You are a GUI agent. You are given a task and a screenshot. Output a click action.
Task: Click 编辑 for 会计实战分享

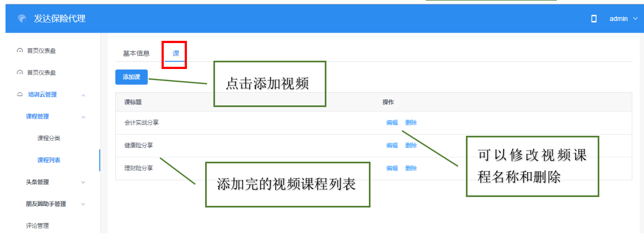[392, 123]
